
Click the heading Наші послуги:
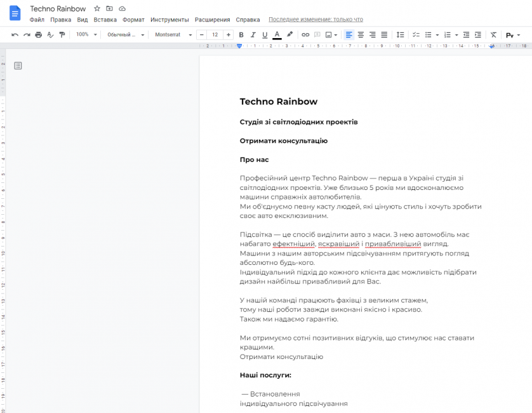click(x=265, y=375)
